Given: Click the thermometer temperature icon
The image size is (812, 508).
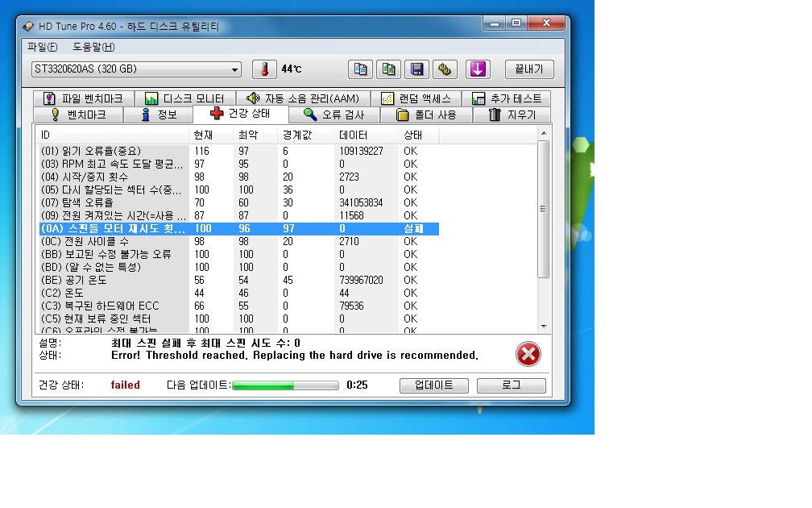Looking at the screenshot, I should point(264,69).
